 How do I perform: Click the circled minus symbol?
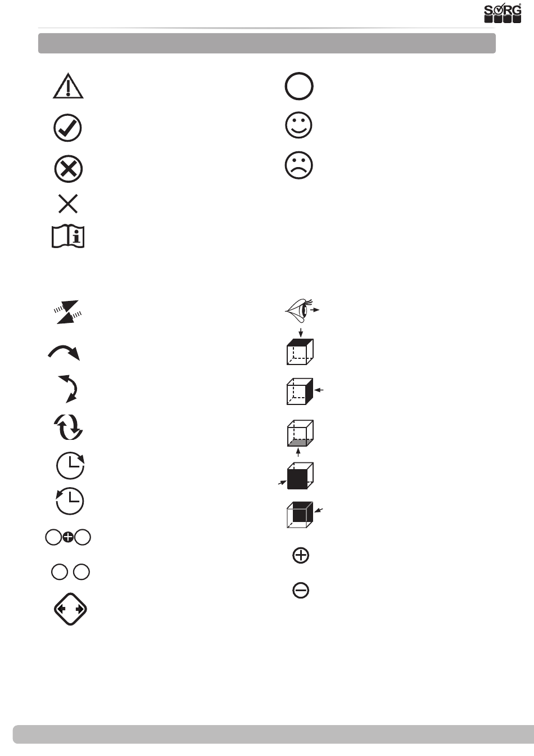301,590
